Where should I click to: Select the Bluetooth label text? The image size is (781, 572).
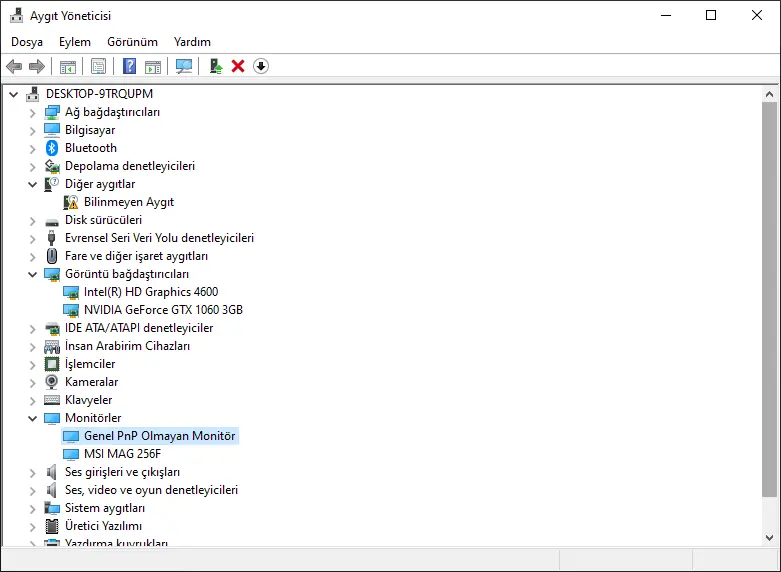tap(91, 148)
